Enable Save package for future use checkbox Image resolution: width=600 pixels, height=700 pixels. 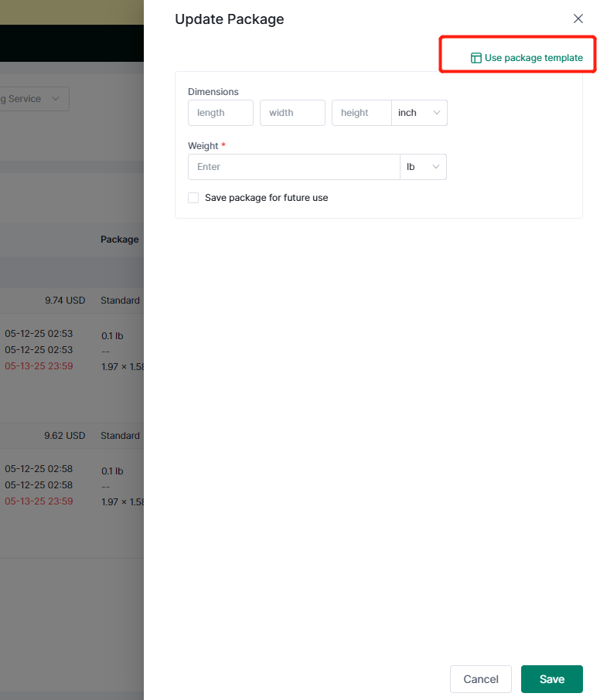[x=193, y=198]
